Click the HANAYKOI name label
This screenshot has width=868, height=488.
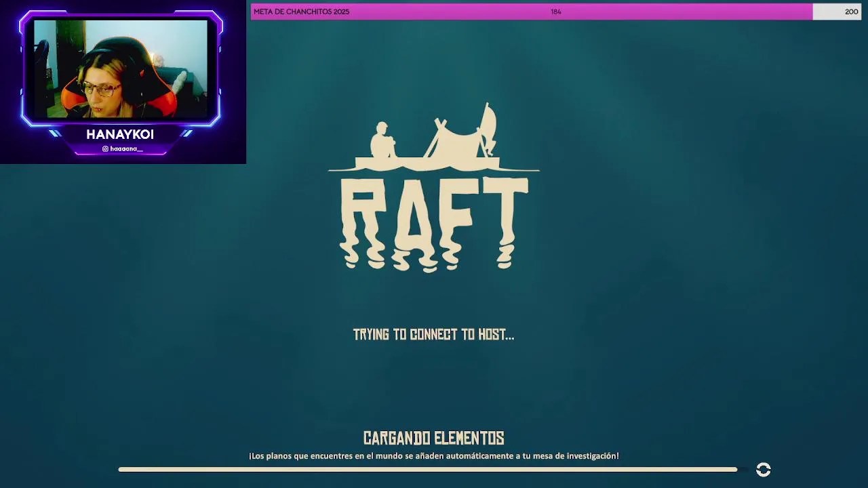click(120, 134)
